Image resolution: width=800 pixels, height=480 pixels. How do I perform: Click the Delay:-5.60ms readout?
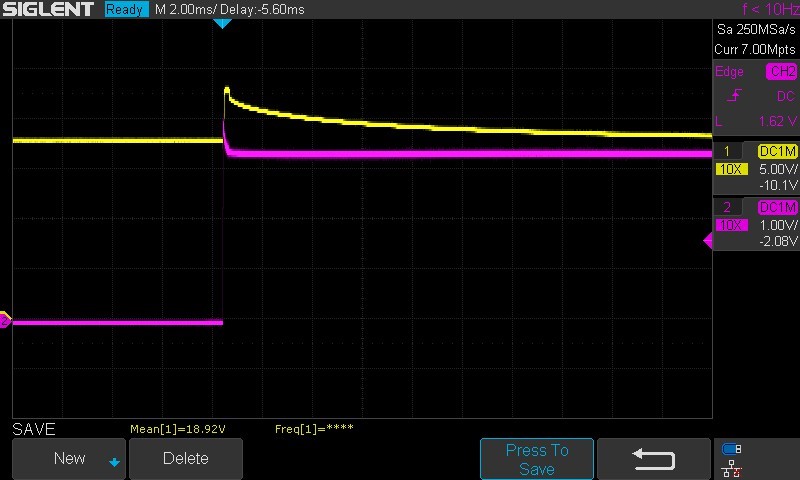262,10
